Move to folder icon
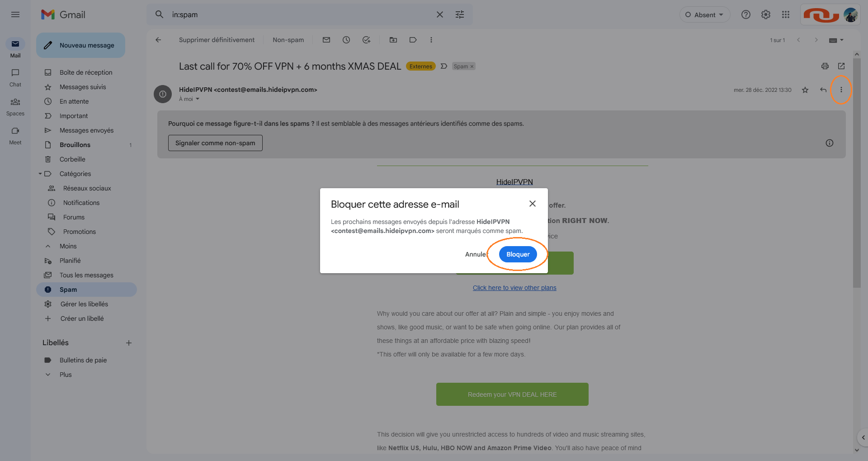Viewport: 868px width, 461px height. (393, 40)
